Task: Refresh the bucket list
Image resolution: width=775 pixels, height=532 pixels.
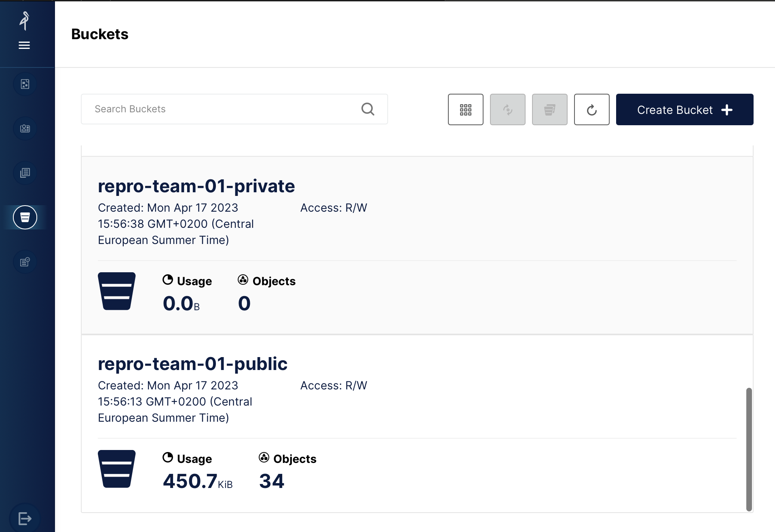Action: [x=591, y=109]
